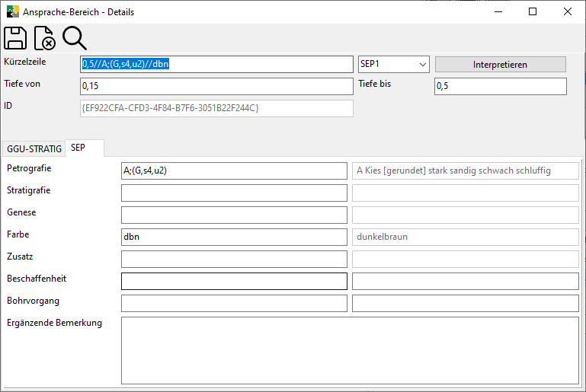Focus the Tiefe von input field
586x392 pixels.
216,87
